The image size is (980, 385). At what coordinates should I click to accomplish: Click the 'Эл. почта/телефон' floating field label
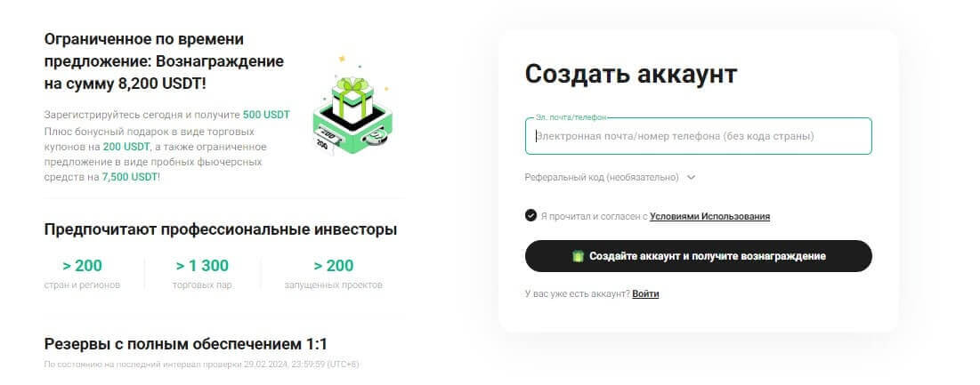coord(571,117)
